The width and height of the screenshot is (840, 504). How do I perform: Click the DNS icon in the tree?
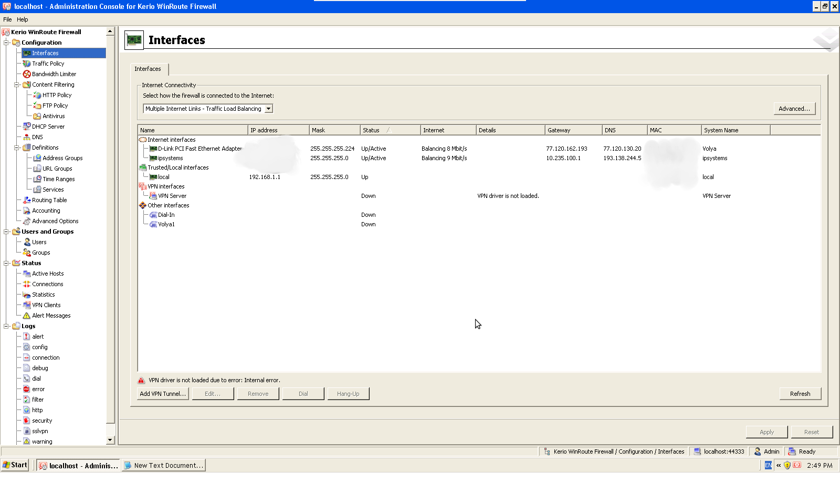27,137
